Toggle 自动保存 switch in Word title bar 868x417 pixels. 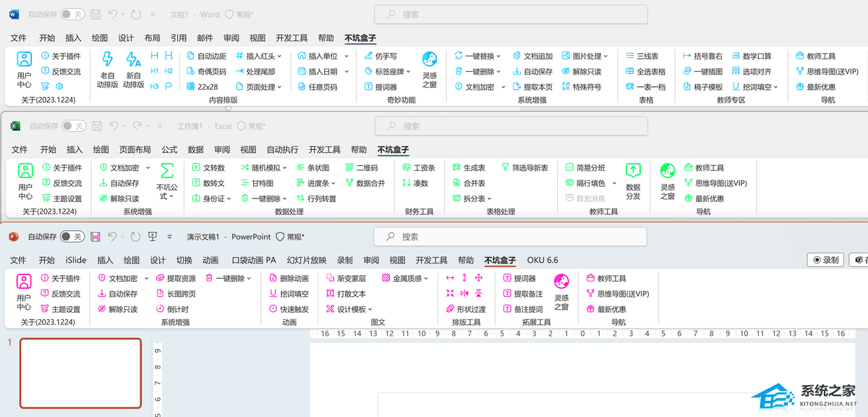pyautogui.click(x=72, y=14)
